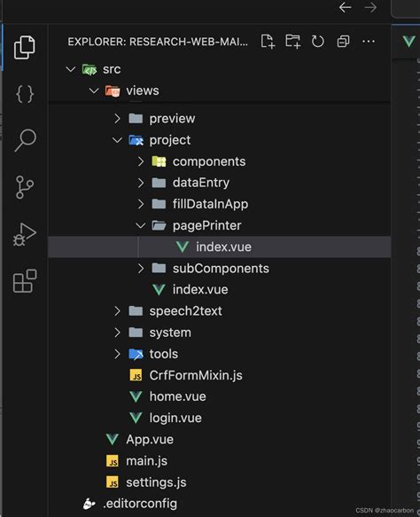Open the Search view magnifier icon
The image size is (420, 517).
click(x=25, y=140)
